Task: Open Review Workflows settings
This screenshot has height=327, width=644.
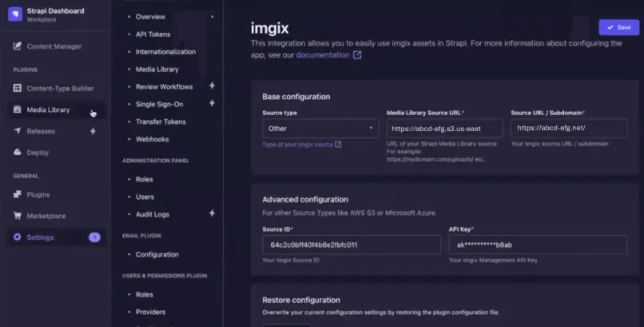Action: click(164, 86)
